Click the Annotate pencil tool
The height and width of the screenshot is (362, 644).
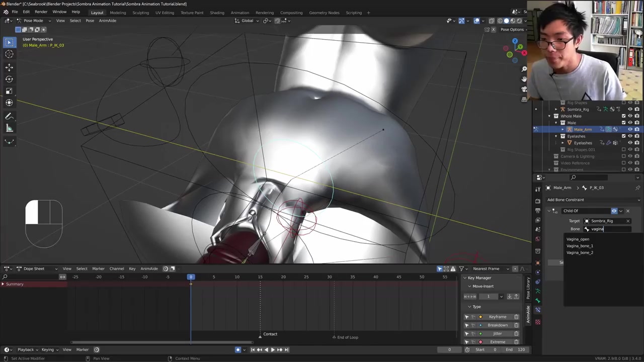click(9, 116)
